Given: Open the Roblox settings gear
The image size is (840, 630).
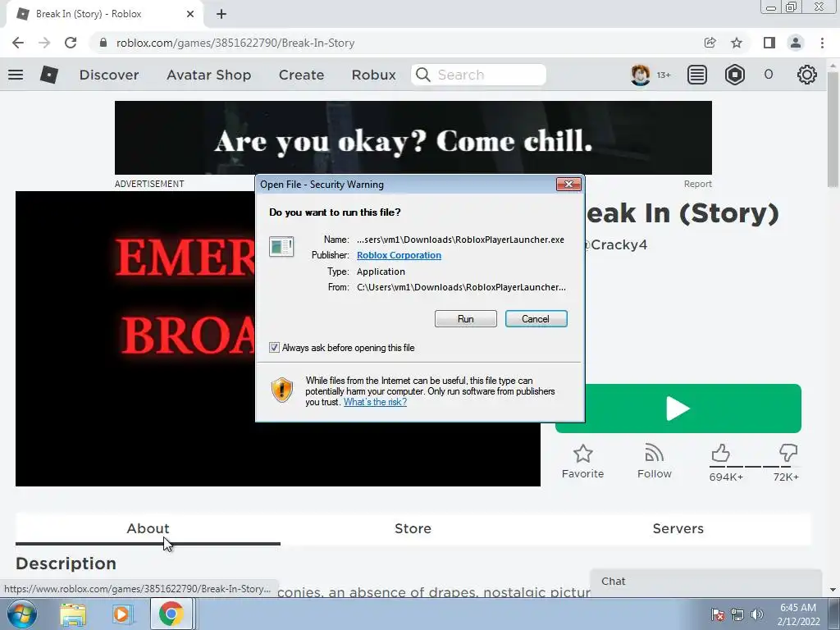Looking at the screenshot, I should (x=807, y=75).
